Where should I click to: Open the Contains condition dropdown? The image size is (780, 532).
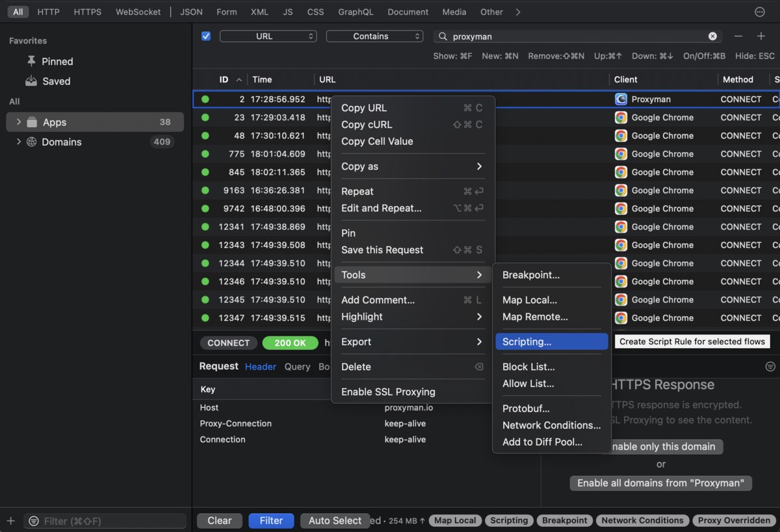tap(374, 36)
